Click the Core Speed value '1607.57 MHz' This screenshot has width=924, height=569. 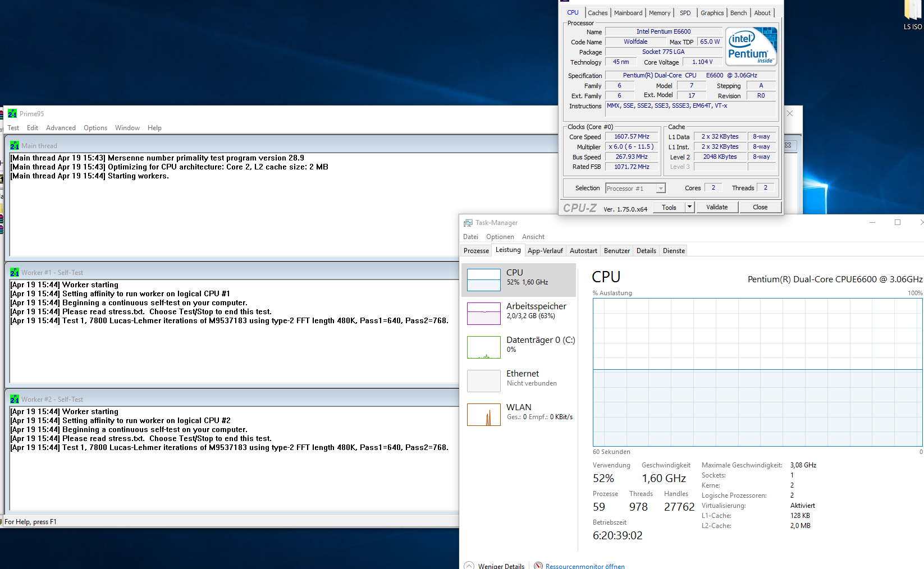[x=632, y=136]
